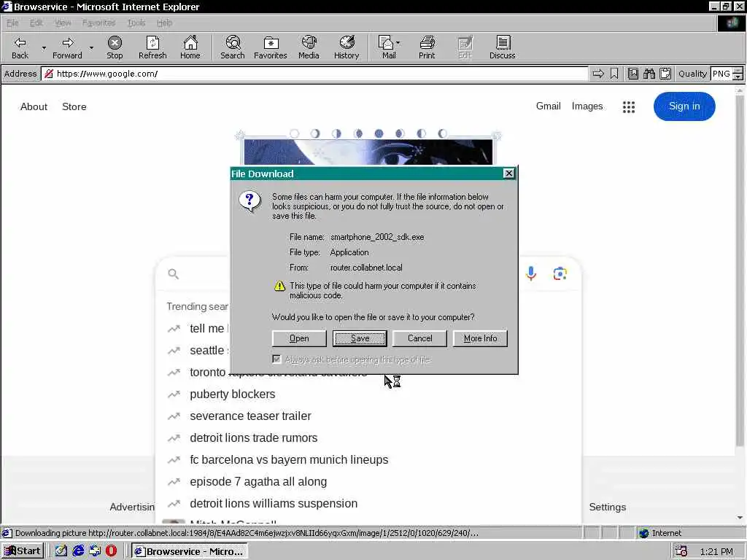The height and width of the screenshot is (560, 747).
Task: Open the Favorites menu
Action: pyautogui.click(x=98, y=23)
